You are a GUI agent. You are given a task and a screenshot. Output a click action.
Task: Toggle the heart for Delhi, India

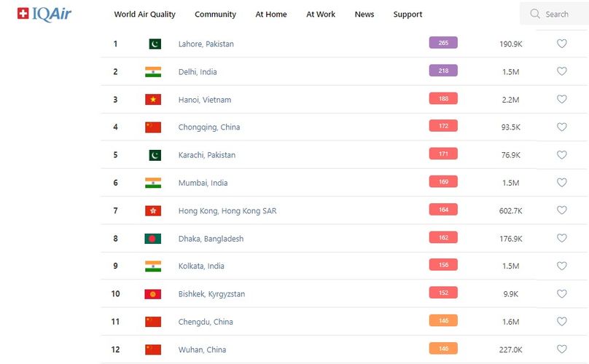coord(561,71)
